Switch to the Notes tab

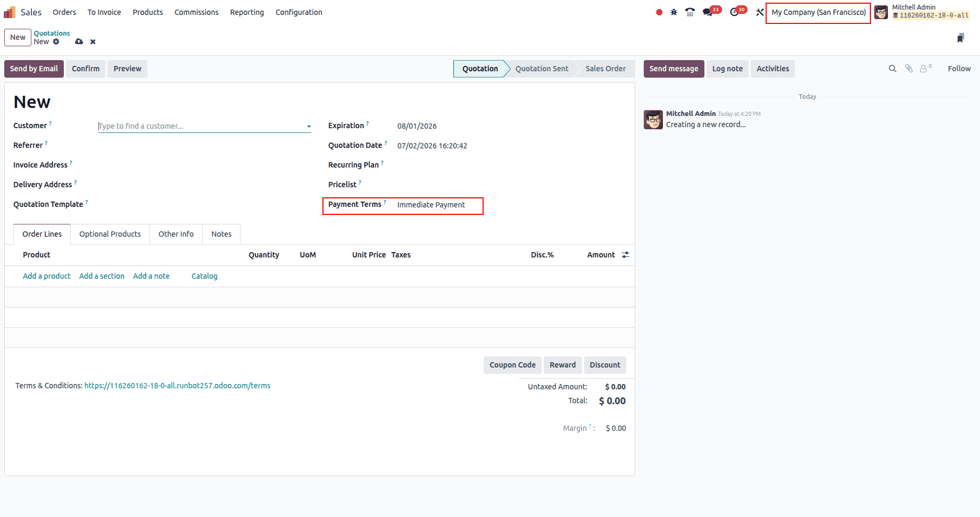pyautogui.click(x=221, y=234)
